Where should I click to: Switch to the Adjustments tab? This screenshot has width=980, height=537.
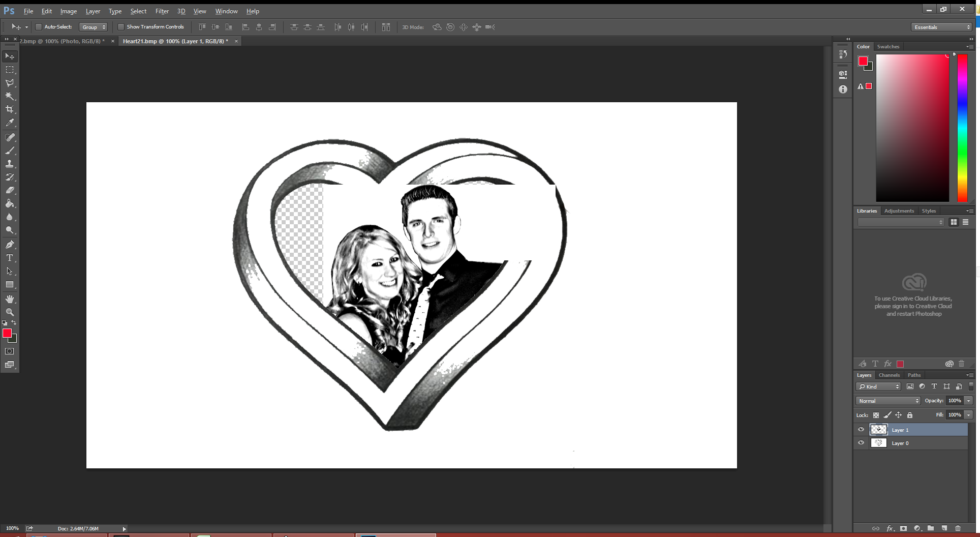pyautogui.click(x=899, y=211)
